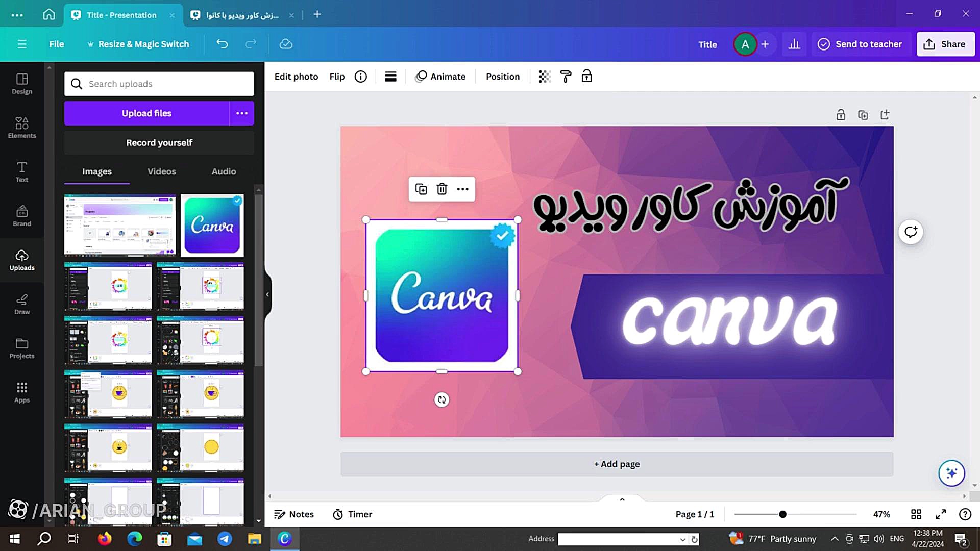The width and height of the screenshot is (980, 551).
Task: Open the main hamburger menu
Action: coord(22,44)
